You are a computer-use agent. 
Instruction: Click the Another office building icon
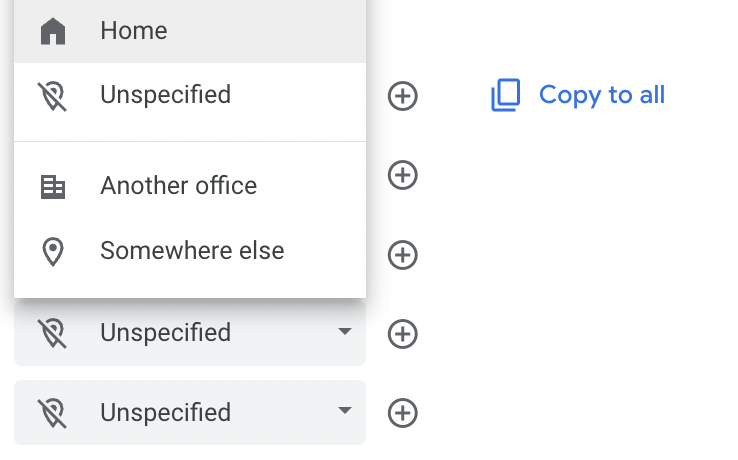point(53,187)
